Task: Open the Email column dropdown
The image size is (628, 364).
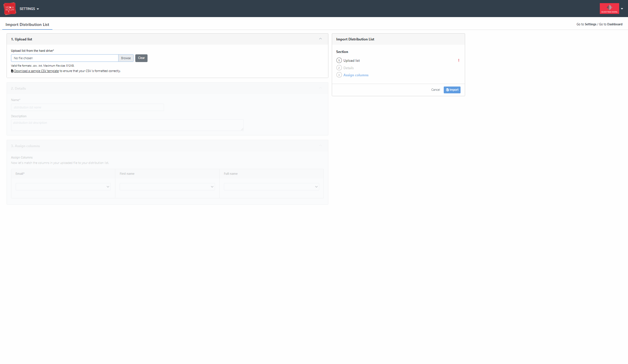Action: coord(63,187)
